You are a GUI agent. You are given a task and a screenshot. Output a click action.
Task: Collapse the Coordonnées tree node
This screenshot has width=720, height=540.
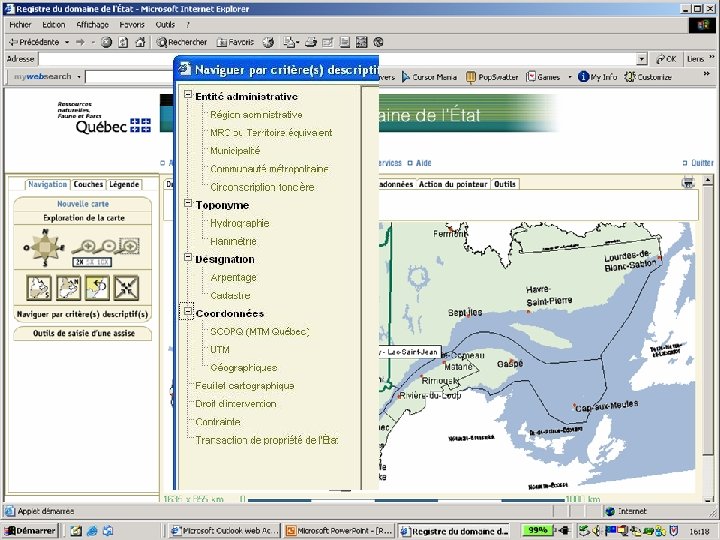coord(187,311)
